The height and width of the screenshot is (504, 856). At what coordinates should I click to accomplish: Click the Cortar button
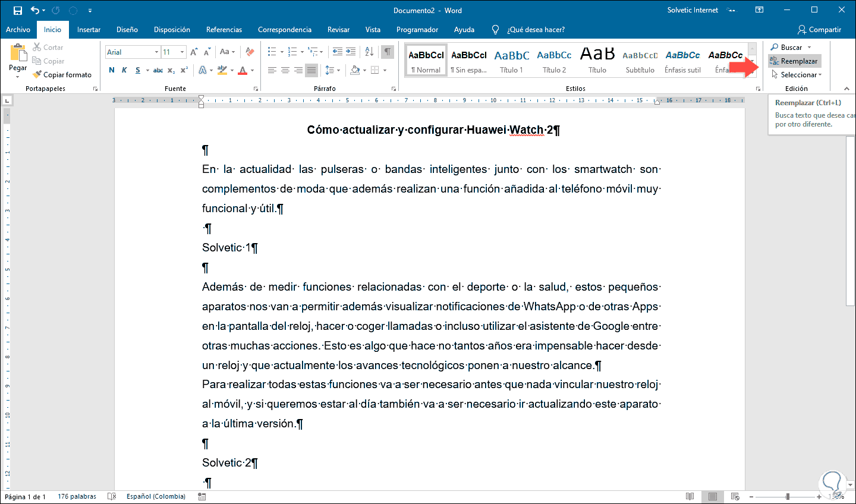pos(48,48)
